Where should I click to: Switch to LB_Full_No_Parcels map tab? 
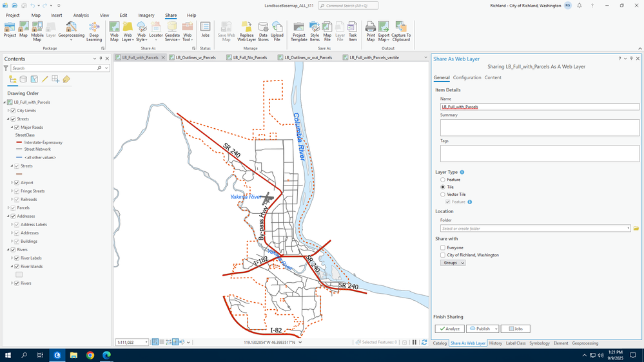click(249, 57)
